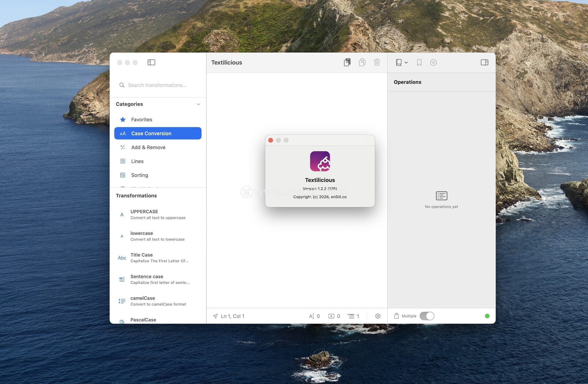Select the Lines category
Viewport: 588px width, 384px height.
pyautogui.click(x=137, y=161)
